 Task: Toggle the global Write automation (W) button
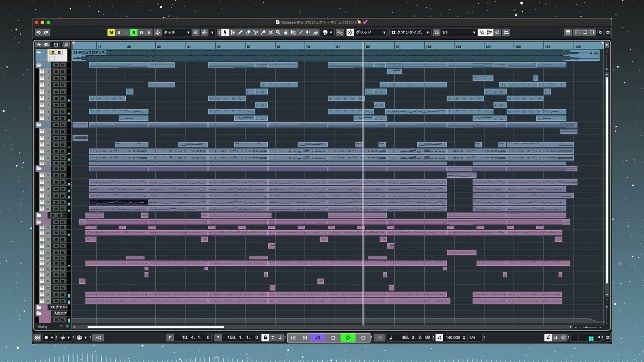pyautogui.click(x=141, y=32)
